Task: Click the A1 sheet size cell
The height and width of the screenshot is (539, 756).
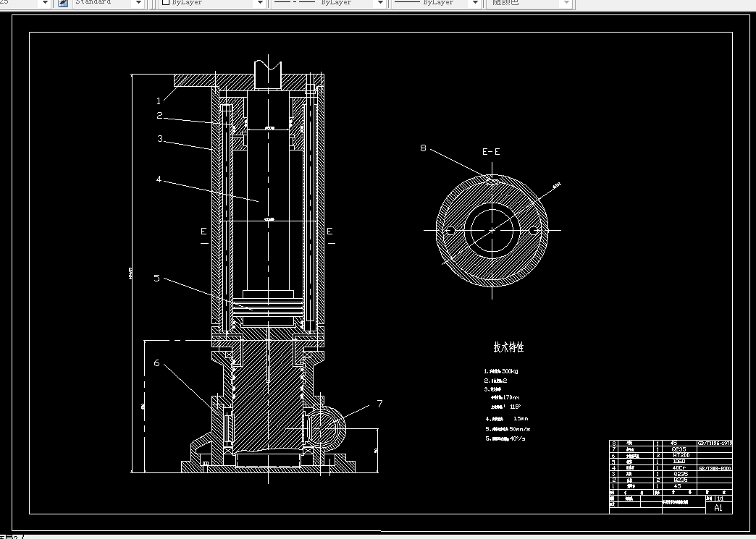Action: 719,508
